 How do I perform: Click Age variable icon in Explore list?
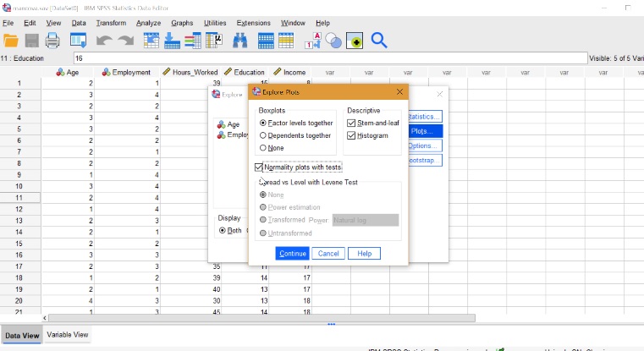click(222, 124)
